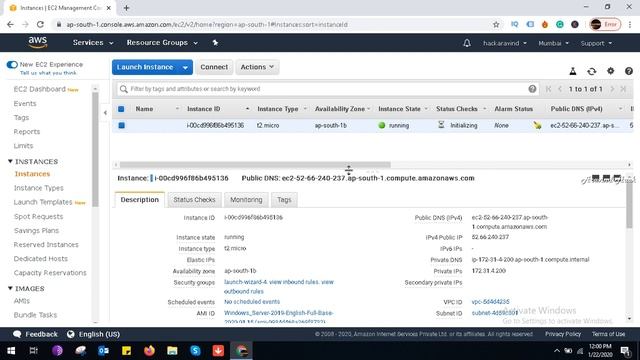Open the help question mark icon
This screenshot has height=360, width=640.
point(629,71)
